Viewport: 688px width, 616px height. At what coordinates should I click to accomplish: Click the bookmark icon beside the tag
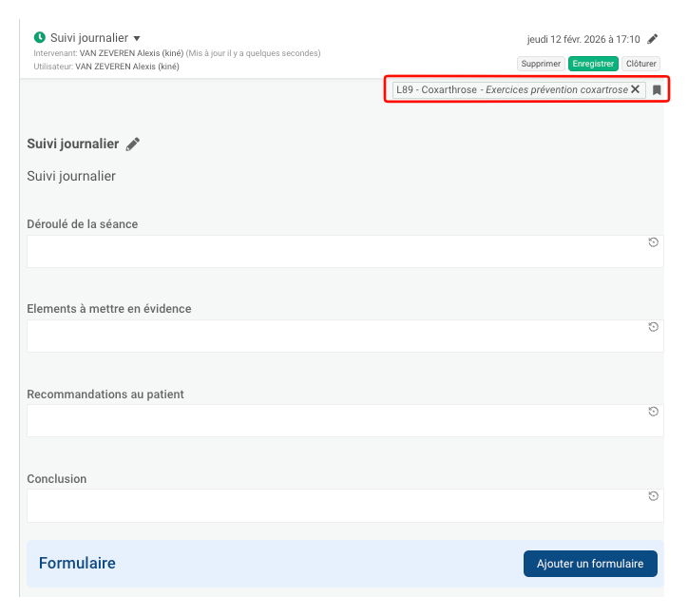pyautogui.click(x=657, y=90)
